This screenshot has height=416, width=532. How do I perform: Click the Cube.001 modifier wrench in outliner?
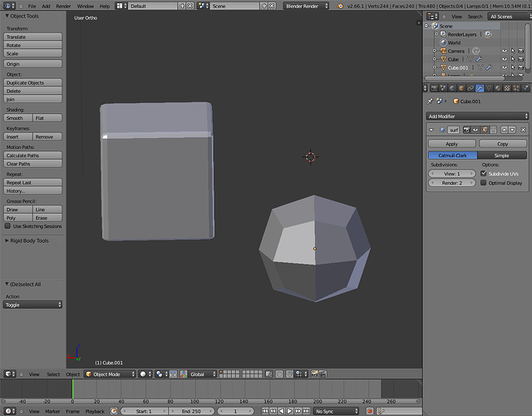(489, 67)
